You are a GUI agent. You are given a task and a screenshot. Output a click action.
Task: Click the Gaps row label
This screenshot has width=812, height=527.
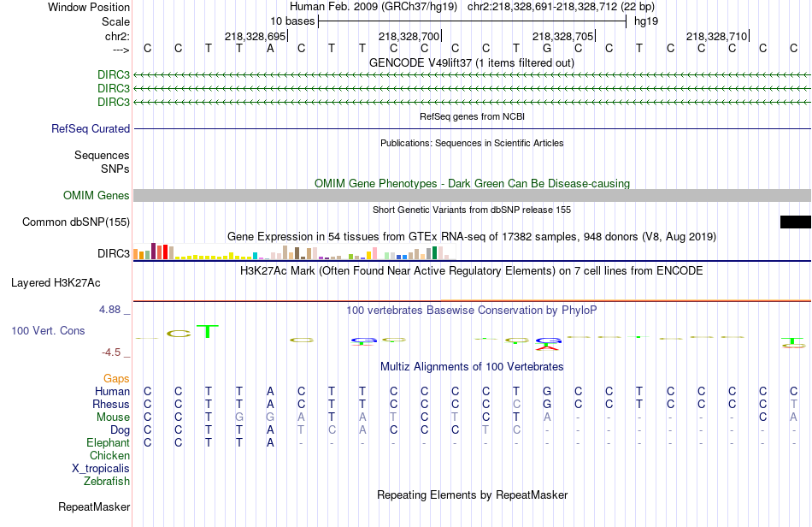(116, 378)
